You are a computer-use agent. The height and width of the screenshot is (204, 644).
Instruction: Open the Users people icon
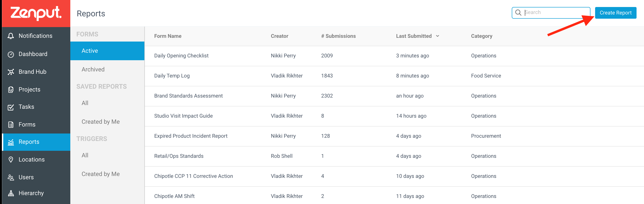(x=11, y=177)
